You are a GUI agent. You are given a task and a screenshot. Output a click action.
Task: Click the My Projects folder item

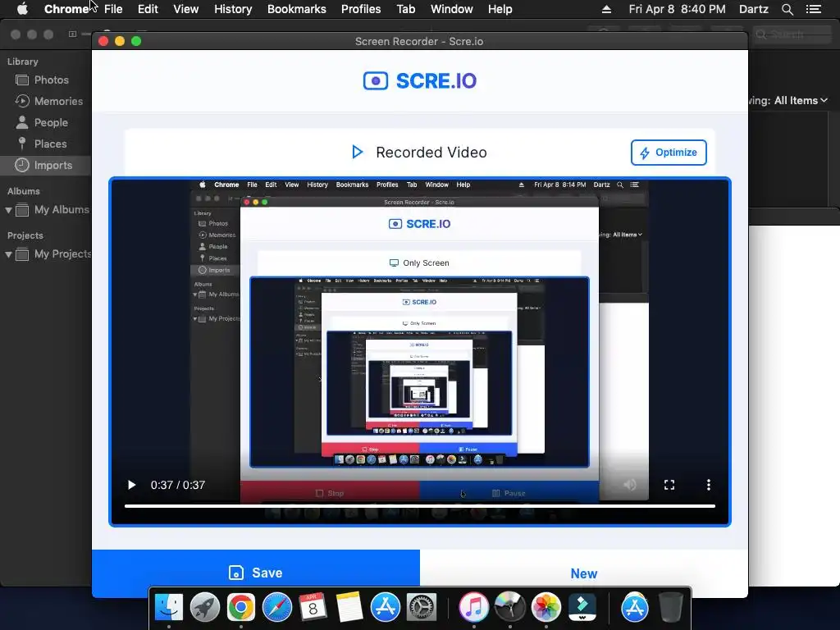tap(53, 254)
